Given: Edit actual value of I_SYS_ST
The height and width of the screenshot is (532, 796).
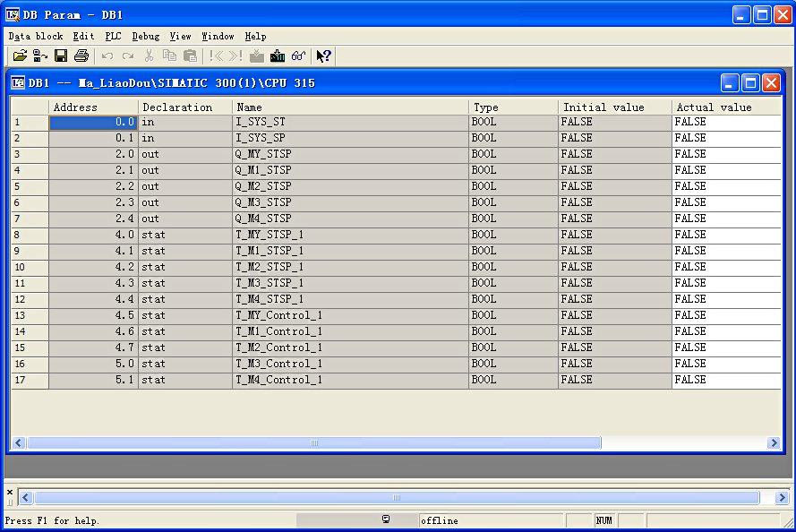Looking at the screenshot, I should [x=726, y=123].
